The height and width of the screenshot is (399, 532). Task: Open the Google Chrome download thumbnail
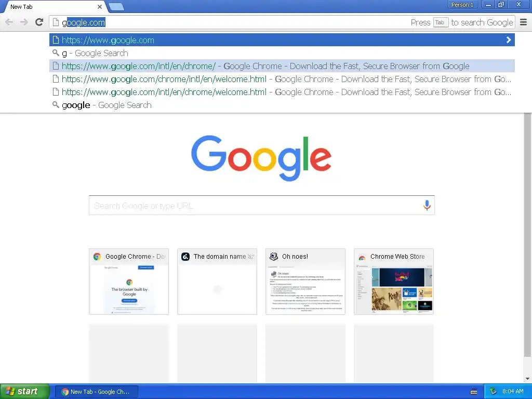(x=129, y=282)
